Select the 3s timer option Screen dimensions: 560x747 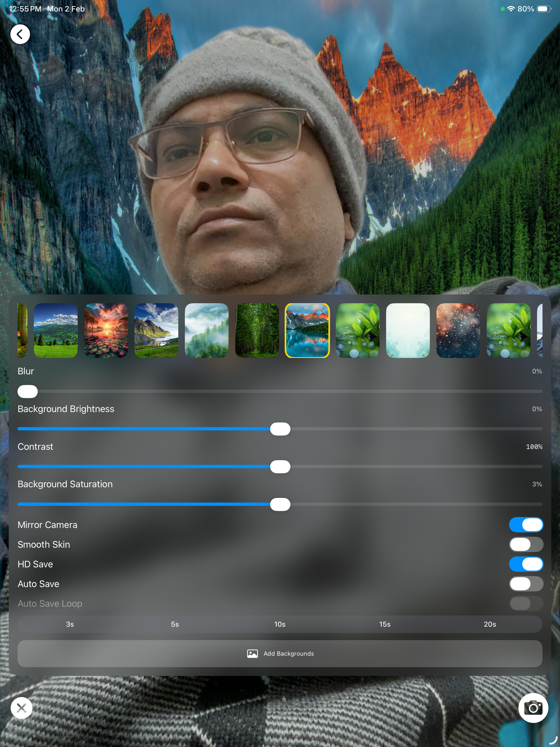70,624
